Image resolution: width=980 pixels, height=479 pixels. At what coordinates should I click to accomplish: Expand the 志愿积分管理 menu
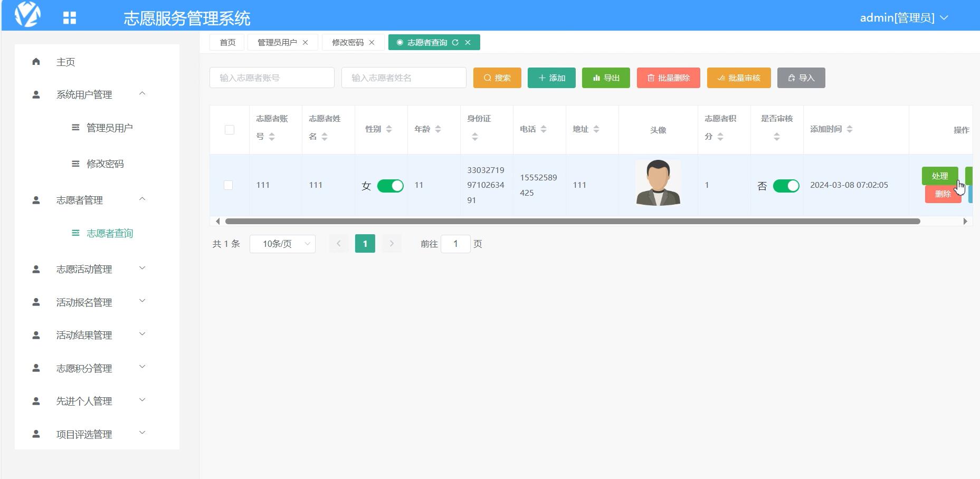(142, 367)
